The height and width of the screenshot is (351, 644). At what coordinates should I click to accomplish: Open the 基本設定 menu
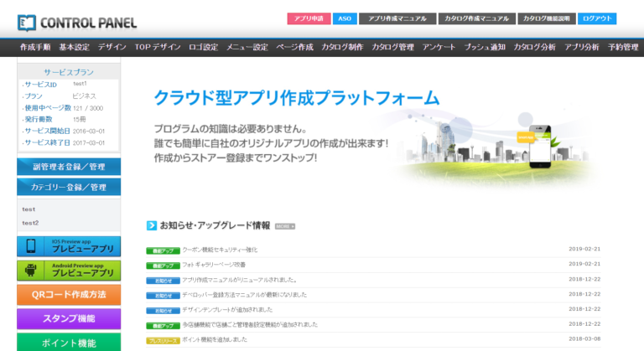point(74,48)
